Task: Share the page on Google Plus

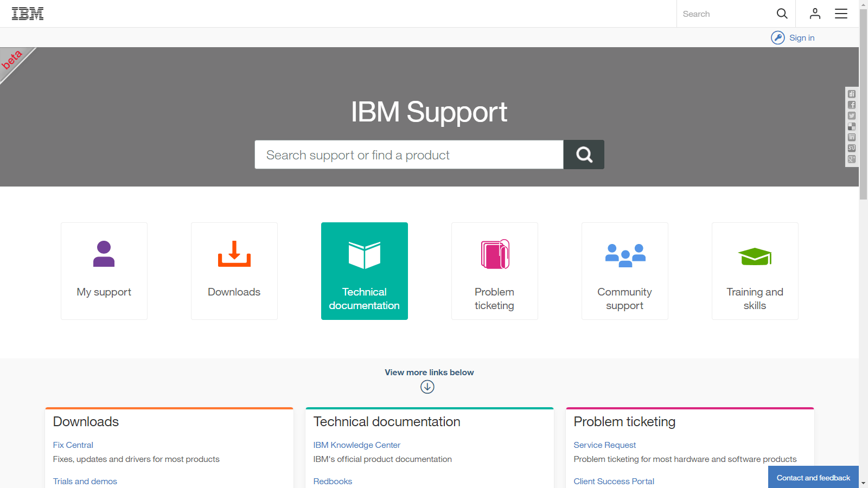Action: [852, 159]
